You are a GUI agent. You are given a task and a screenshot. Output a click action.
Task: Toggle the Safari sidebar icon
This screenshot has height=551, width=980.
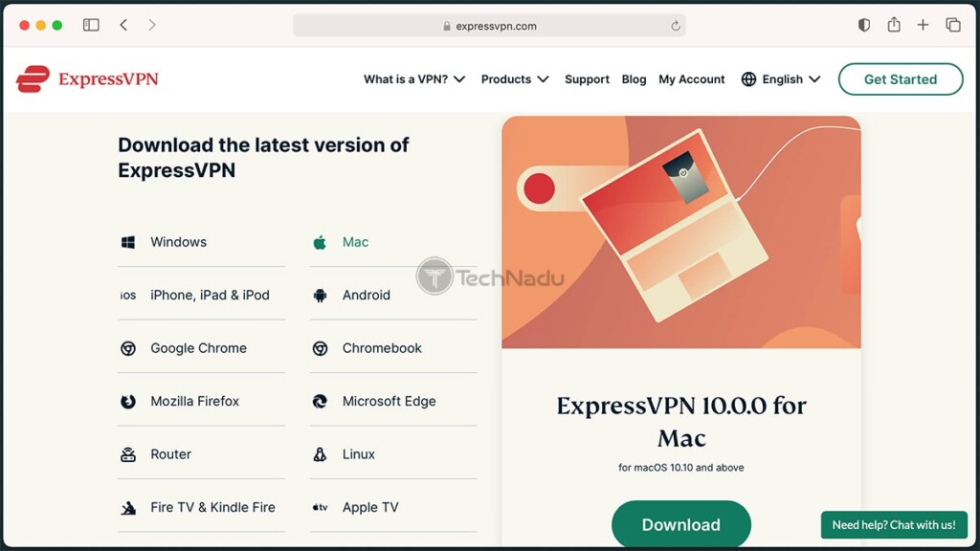[91, 25]
